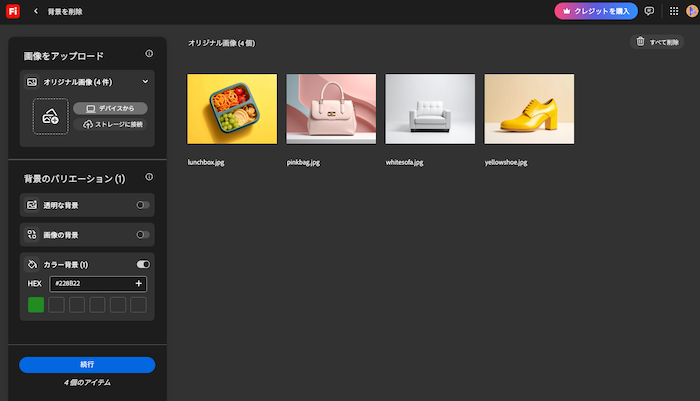Go back using the left arrow icon

click(x=36, y=11)
